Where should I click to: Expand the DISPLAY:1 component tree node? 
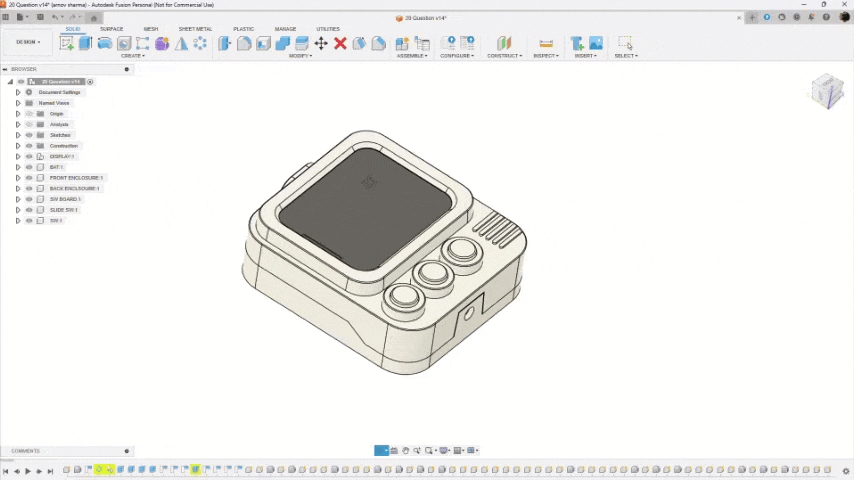18,157
